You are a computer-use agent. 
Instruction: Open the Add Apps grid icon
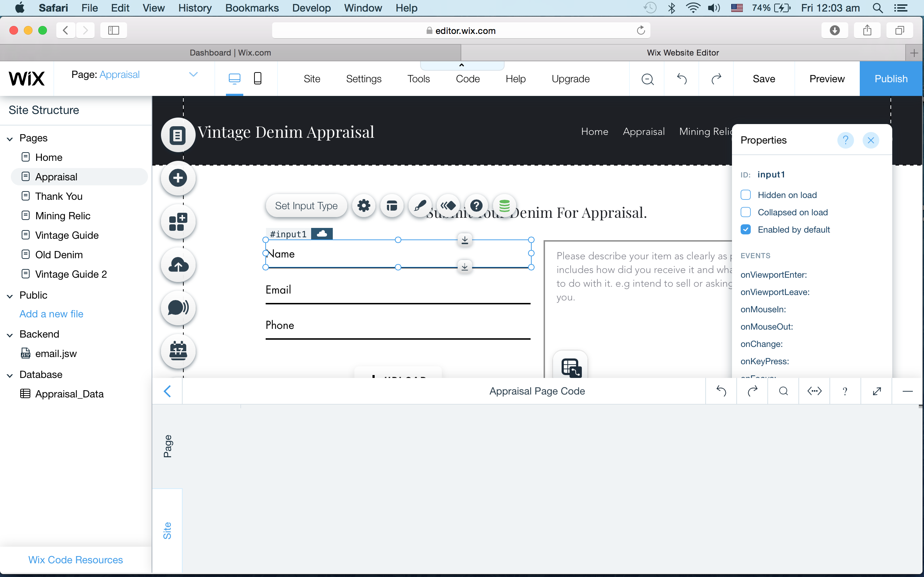tap(178, 222)
